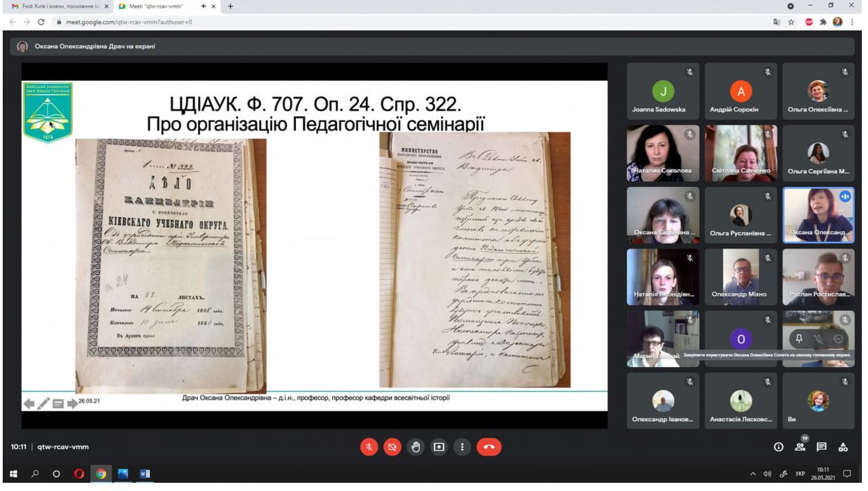Image resolution: width=868 pixels, height=491 pixels.
Task: Toggle the microphone mute button
Action: click(369, 447)
